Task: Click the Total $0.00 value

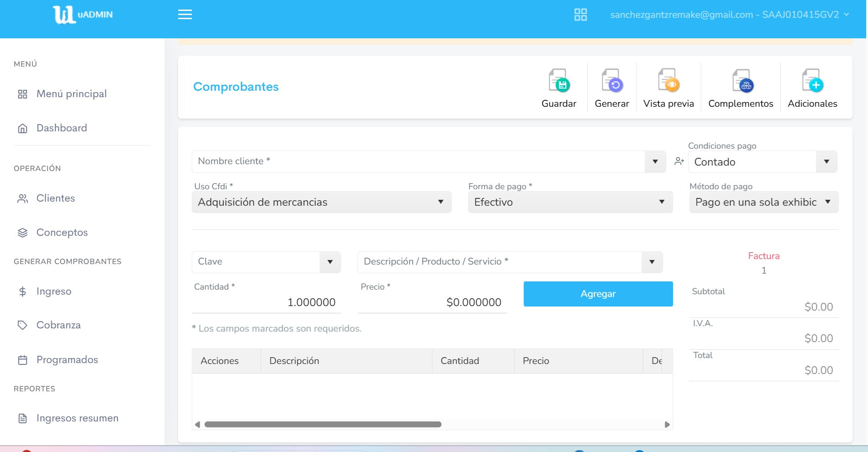Action: click(819, 370)
